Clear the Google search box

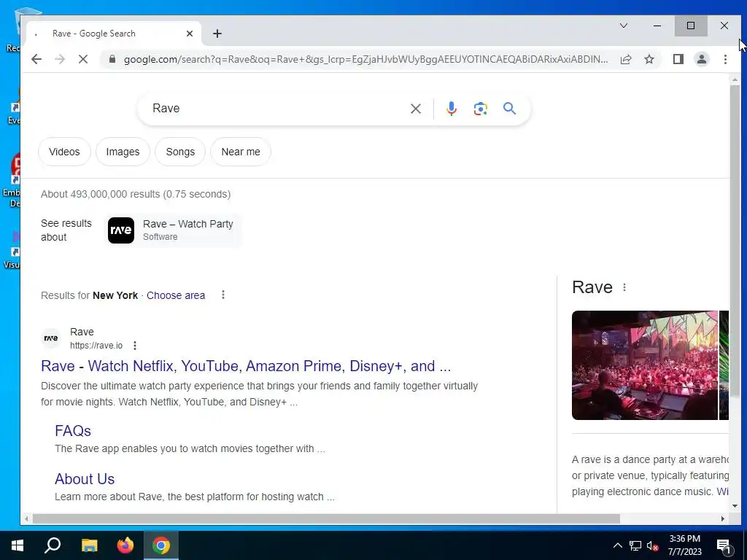416,109
